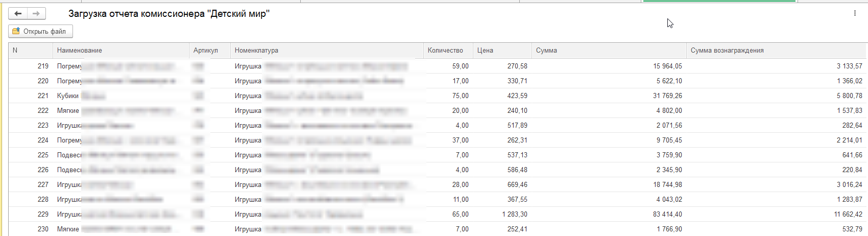Viewport: 868px width, 236px height.
Task: Click price cell 270,58
Action: pos(502,66)
